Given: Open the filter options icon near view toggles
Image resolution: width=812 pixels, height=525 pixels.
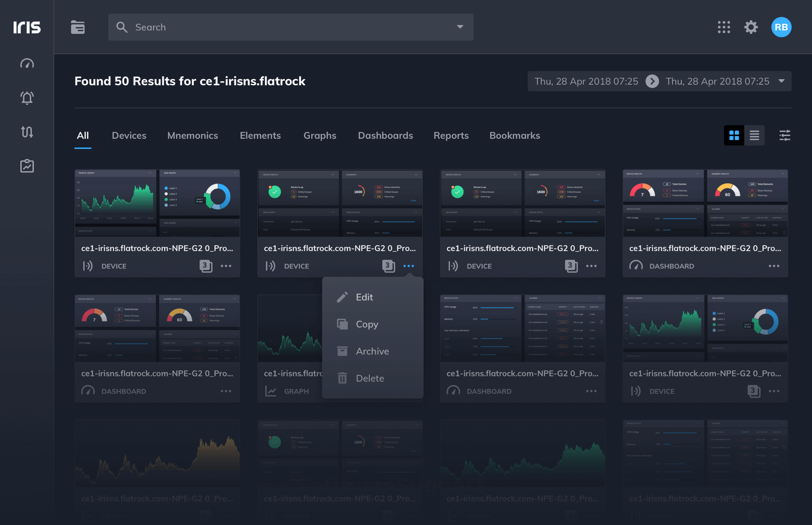Looking at the screenshot, I should coord(784,136).
